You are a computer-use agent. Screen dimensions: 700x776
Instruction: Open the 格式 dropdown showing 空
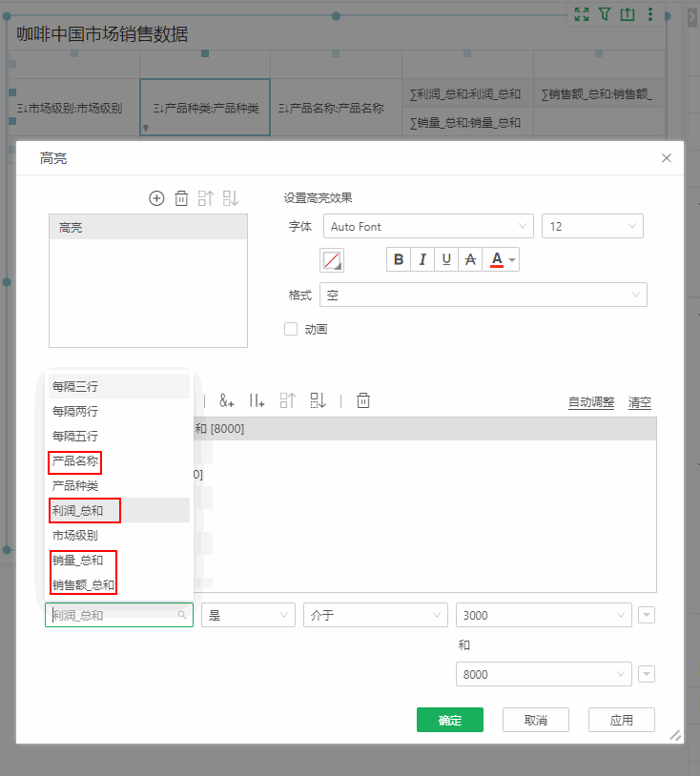(x=484, y=295)
